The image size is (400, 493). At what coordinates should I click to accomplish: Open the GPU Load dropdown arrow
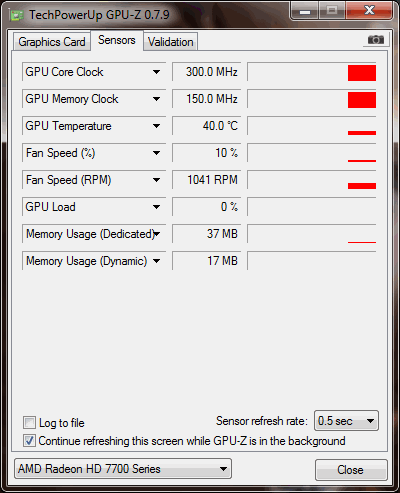pos(156,207)
